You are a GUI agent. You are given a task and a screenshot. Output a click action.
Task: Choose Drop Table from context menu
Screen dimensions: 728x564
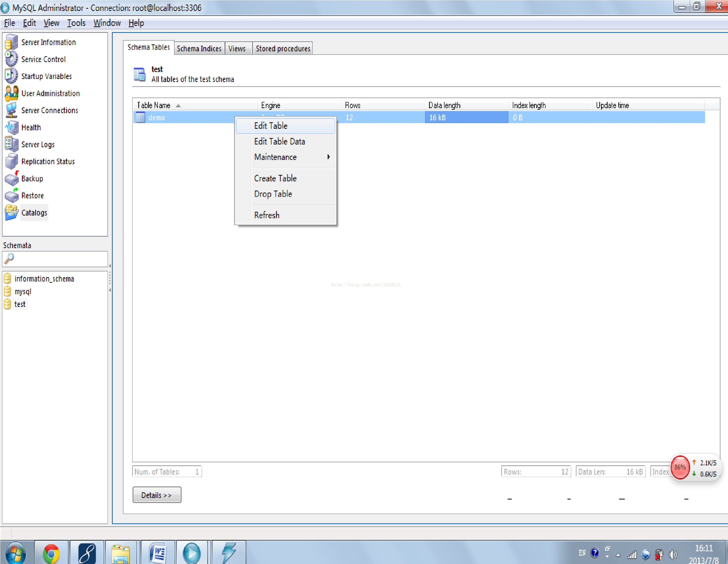tap(285, 194)
